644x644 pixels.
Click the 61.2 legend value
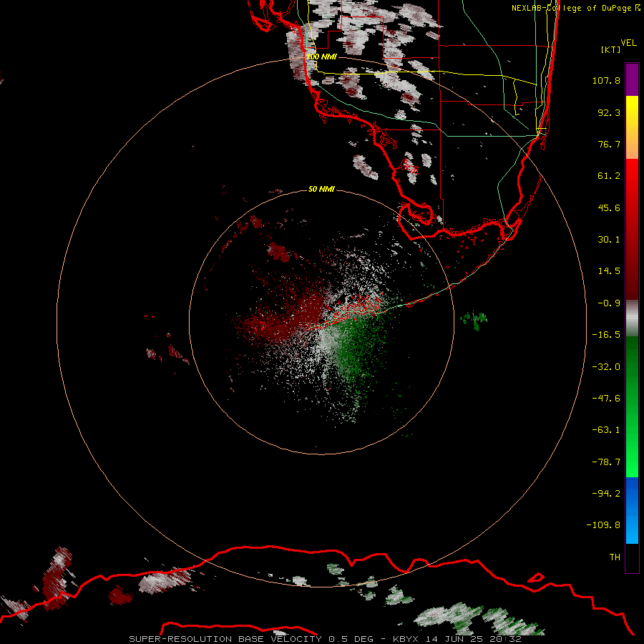pyautogui.click(x=609, y=176)
